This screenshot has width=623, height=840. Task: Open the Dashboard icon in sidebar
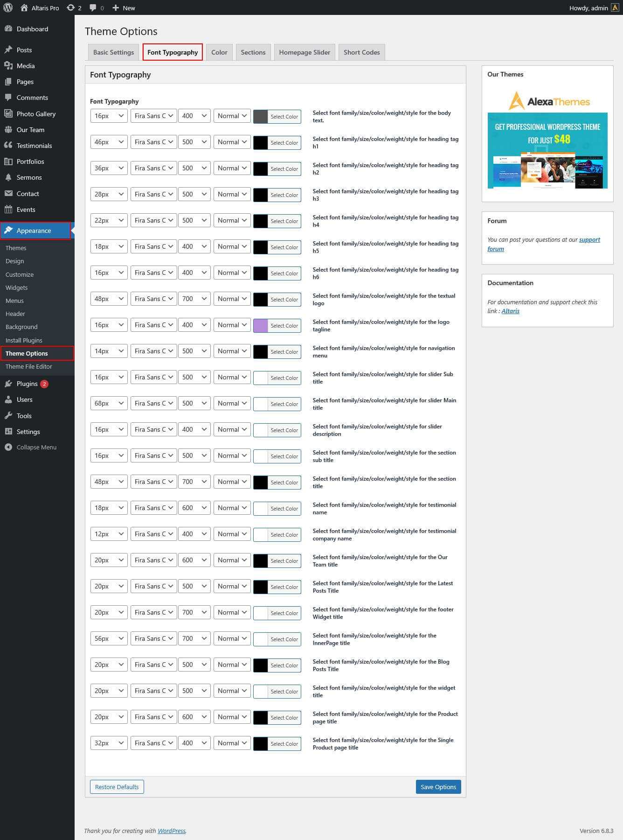[x=8, y=29]
